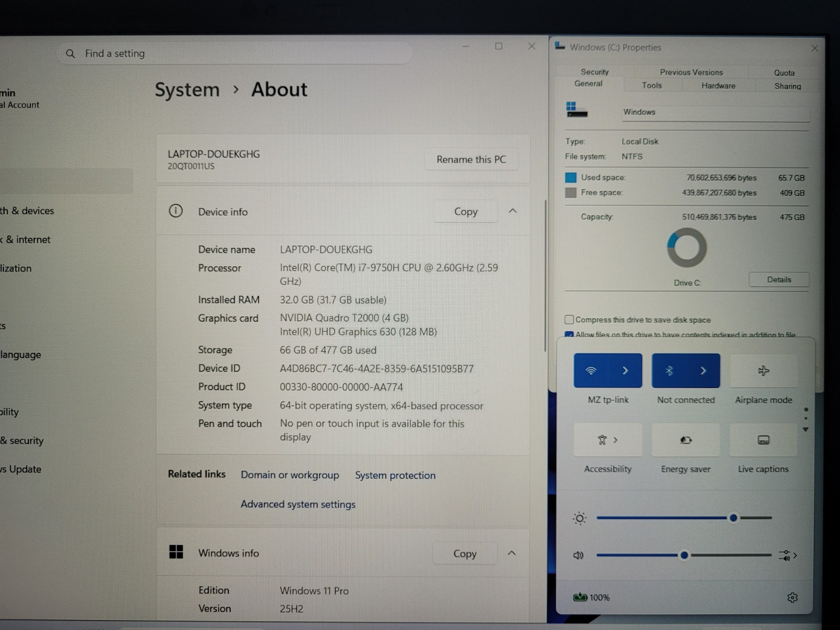Open Advanced system settings link

298,504
